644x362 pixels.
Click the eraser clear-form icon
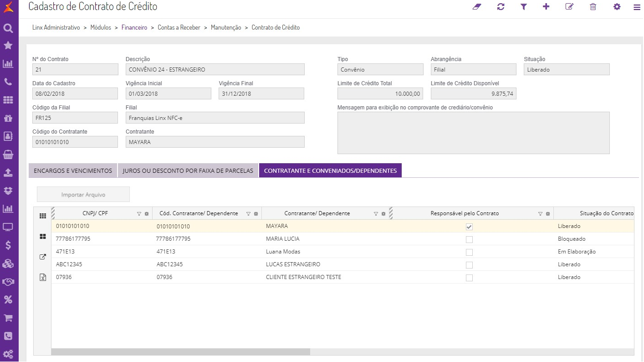click(x=477, y=7)
